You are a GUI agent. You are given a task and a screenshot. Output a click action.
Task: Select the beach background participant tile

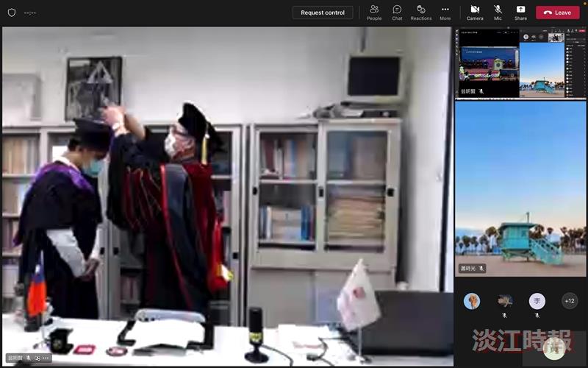(520, 189)
